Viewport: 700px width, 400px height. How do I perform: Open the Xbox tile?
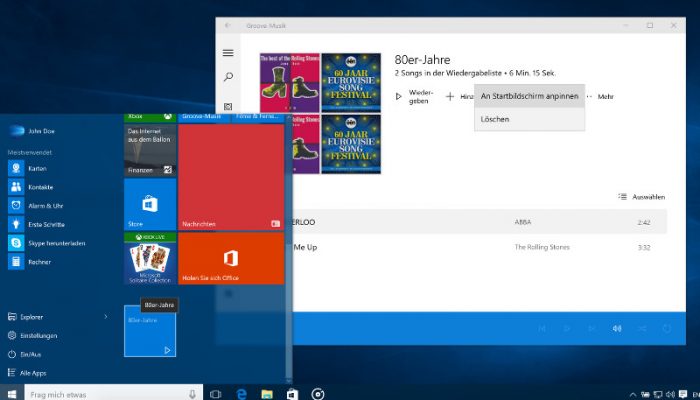(x=150, y=117)
